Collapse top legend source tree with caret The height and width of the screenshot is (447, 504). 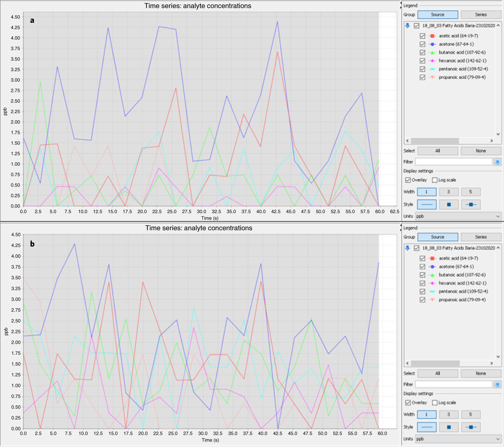pos(498,25)
